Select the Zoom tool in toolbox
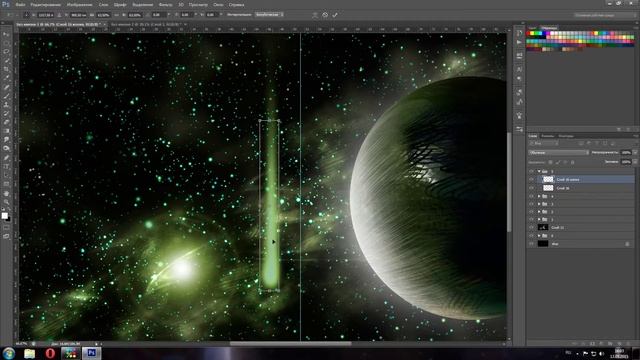The height and width of the screenshot is (360, 640). 6,202
